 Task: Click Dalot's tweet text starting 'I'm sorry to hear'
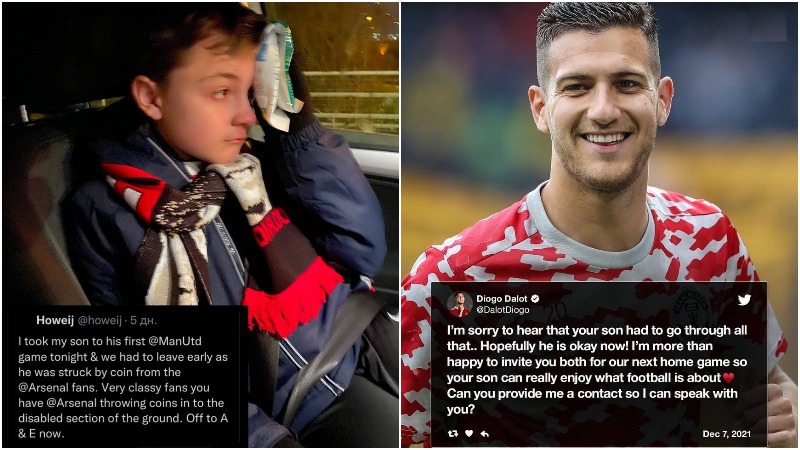(x=597, y=369)
